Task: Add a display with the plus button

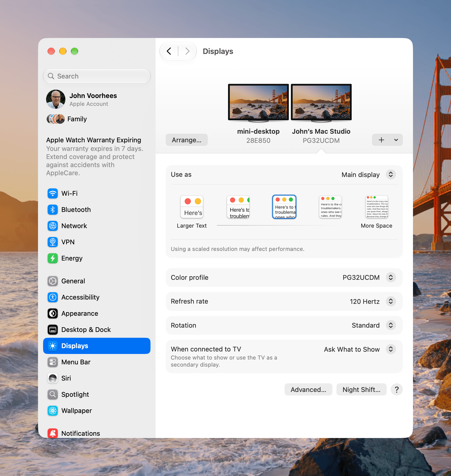Action: (x=381, y=140)
